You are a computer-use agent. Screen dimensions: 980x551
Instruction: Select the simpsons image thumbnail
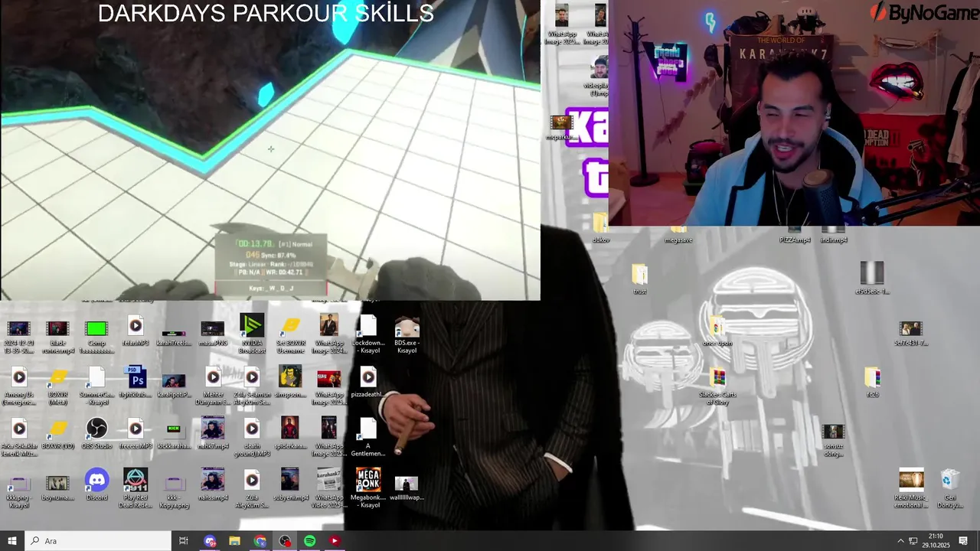pyautogui.click(x=290, y=377)
